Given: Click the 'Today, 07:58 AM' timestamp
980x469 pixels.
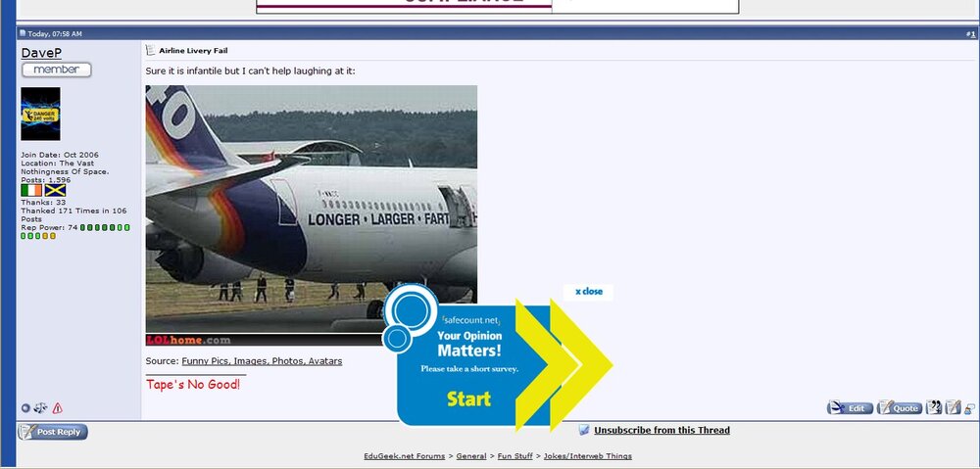Looking at the screenshot, I should 54,33.
